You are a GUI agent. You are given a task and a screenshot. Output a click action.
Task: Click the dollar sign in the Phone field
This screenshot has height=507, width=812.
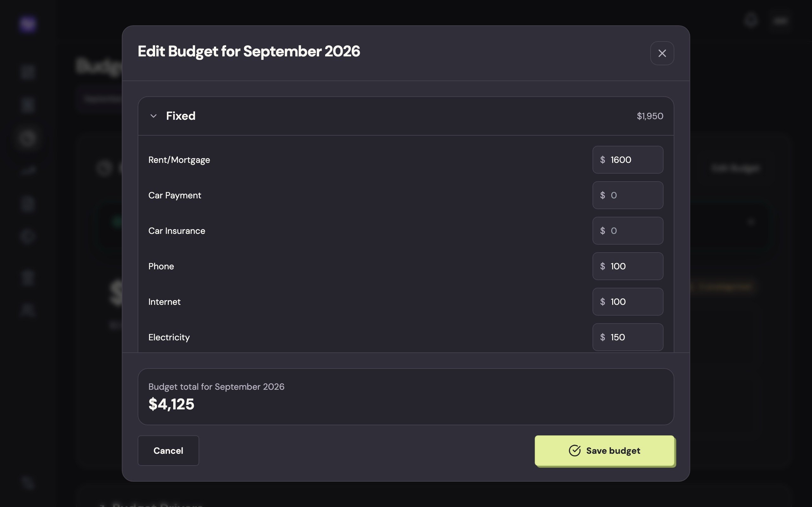tap(603, 266)
